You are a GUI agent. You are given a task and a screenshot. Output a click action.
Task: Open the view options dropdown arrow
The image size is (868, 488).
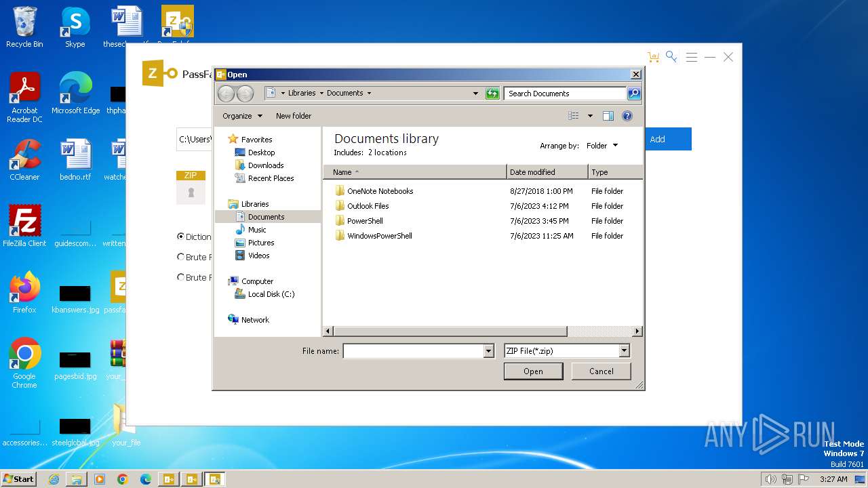pyautogui.click(x=590, y=116)
